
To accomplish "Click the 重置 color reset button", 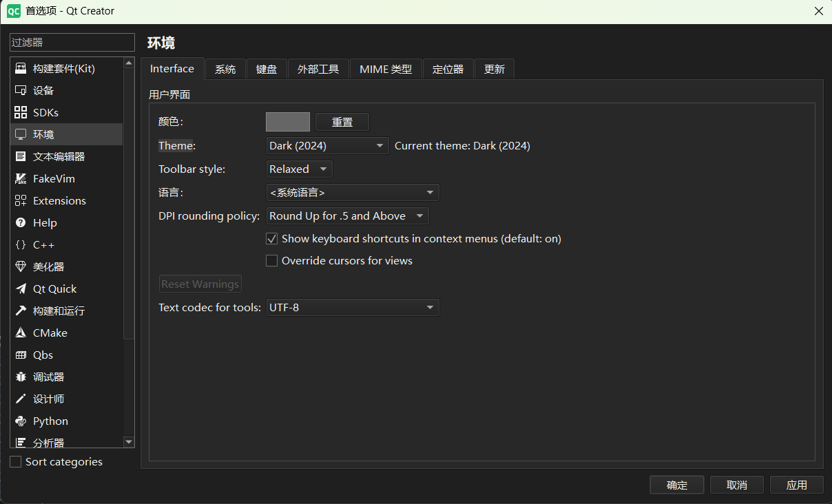I will click(342, 121).
